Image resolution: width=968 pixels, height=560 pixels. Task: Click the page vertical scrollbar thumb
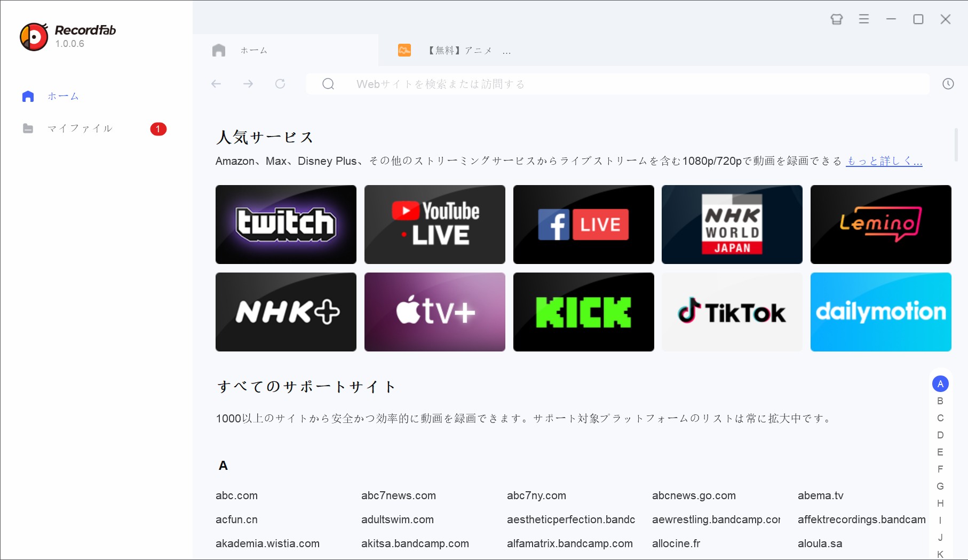pyautogui.click(x=956, y=145)
